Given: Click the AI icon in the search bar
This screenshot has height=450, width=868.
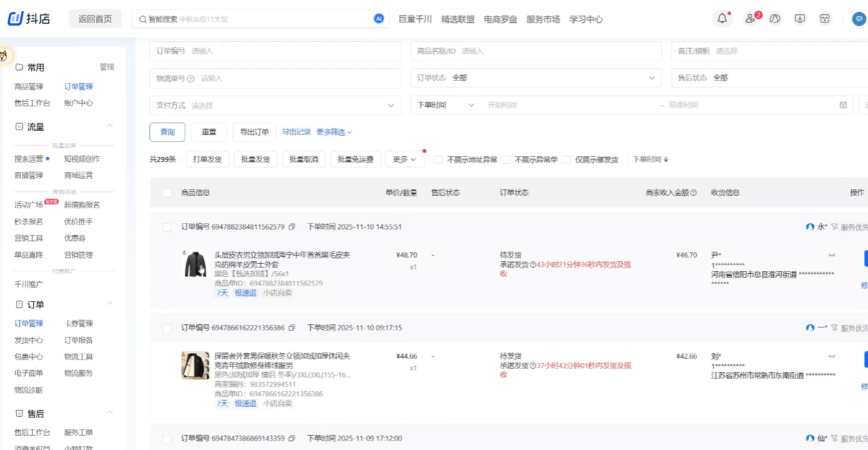Looking at the screenshot, I should click(377, 19).
